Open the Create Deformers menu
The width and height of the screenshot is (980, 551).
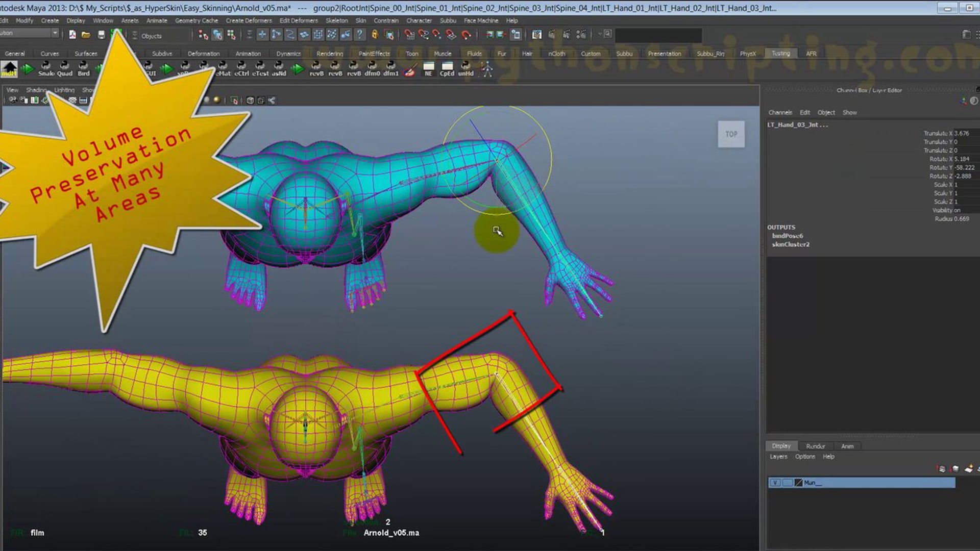click(x=249, y=21)
